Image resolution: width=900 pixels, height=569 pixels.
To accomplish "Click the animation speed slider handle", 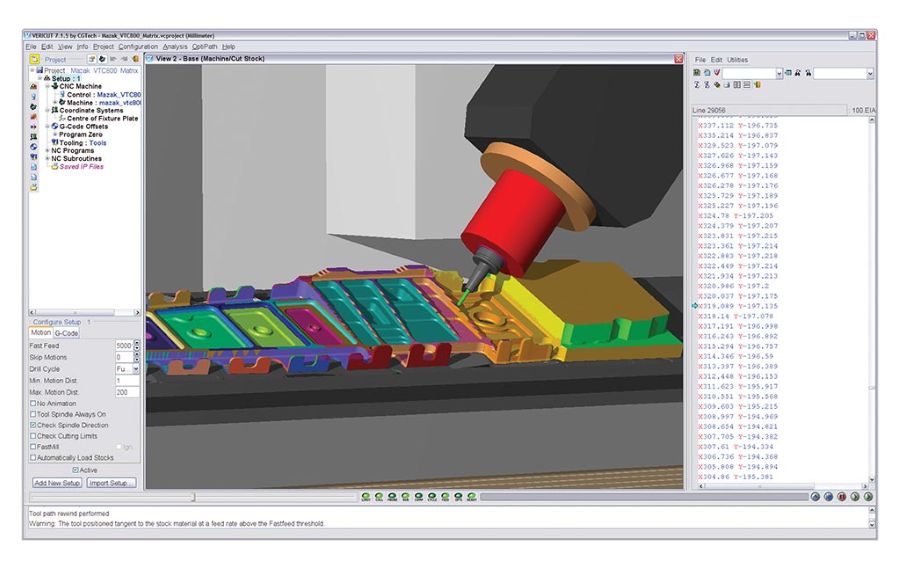I will coord(193,497).
